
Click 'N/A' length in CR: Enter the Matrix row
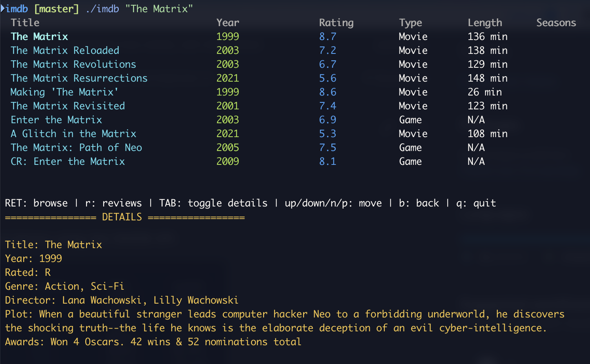[476, 161]
